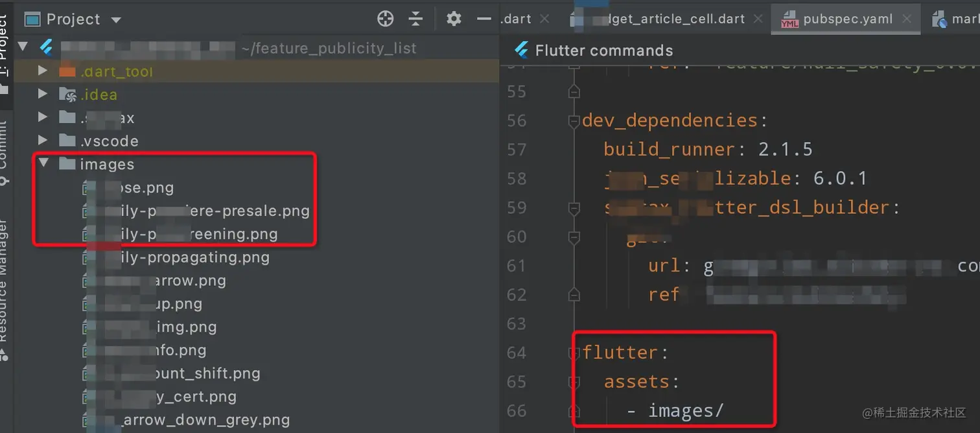Screen dimensions: 980x433
Task: Switch to the pubspec.yaml tab
Action: 847,19
